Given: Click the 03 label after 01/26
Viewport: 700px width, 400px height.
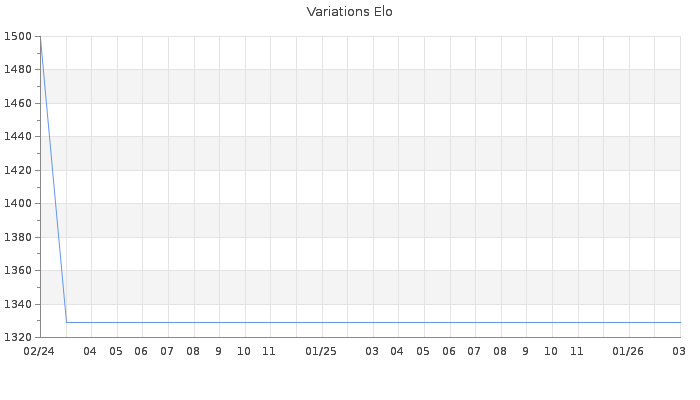Looking at the screenshot, I should pyautogui.click(x=678, y=351).
